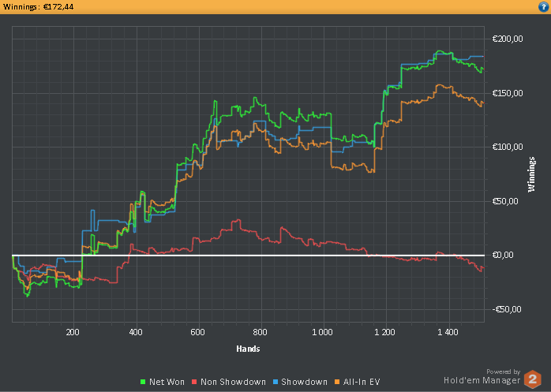551x392 pixels.
Task: Toggle the Net Won series label
Action: tap(166, 383)
